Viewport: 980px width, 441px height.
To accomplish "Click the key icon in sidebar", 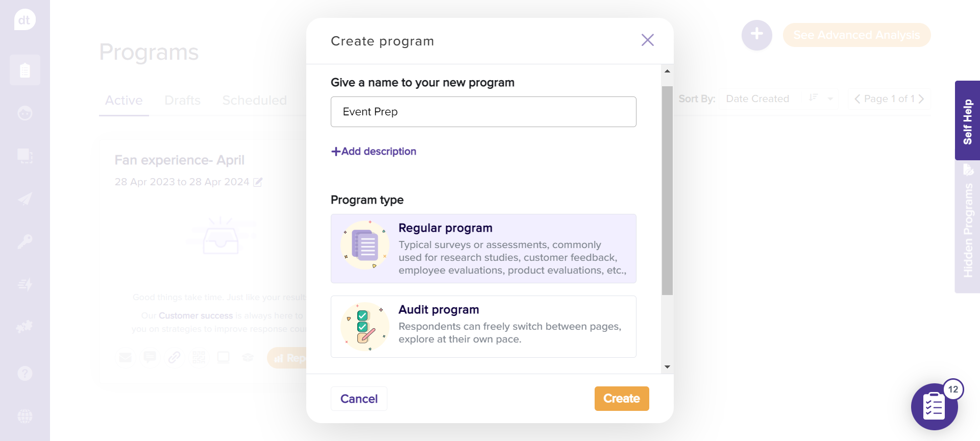I will click(24, 241).
